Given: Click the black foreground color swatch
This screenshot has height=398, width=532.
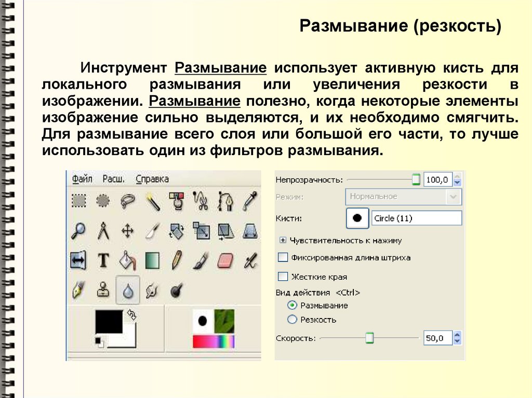Looking at the screenshot, I should coord(109,322).
